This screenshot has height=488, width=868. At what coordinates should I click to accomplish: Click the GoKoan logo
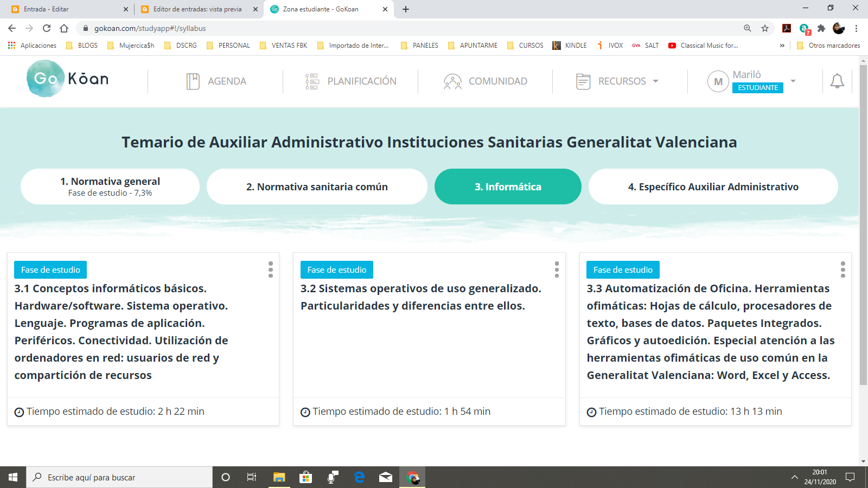point(68,79)
